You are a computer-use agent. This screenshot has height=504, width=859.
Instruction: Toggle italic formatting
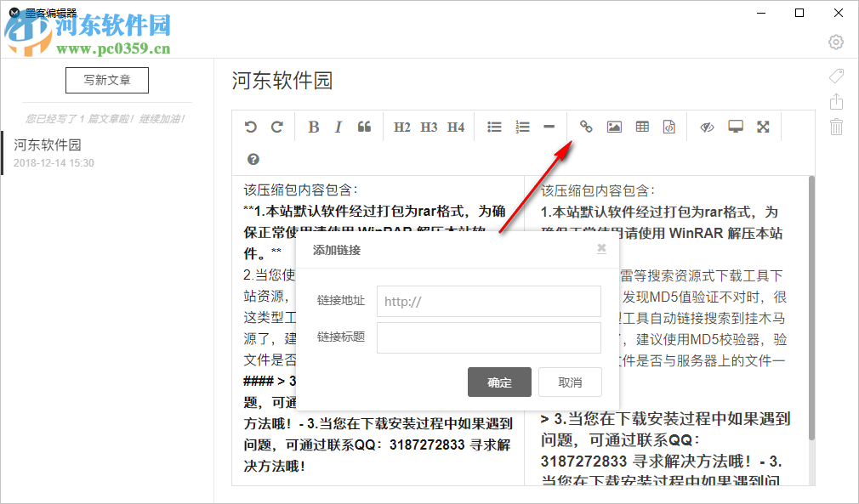338,126
